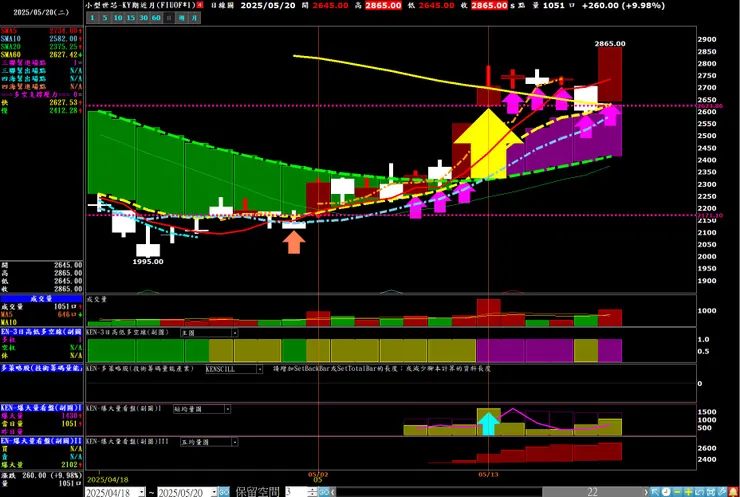Click the minus zoom-out icon
Viewport: 740px width, 497px height.
(677, 492)
